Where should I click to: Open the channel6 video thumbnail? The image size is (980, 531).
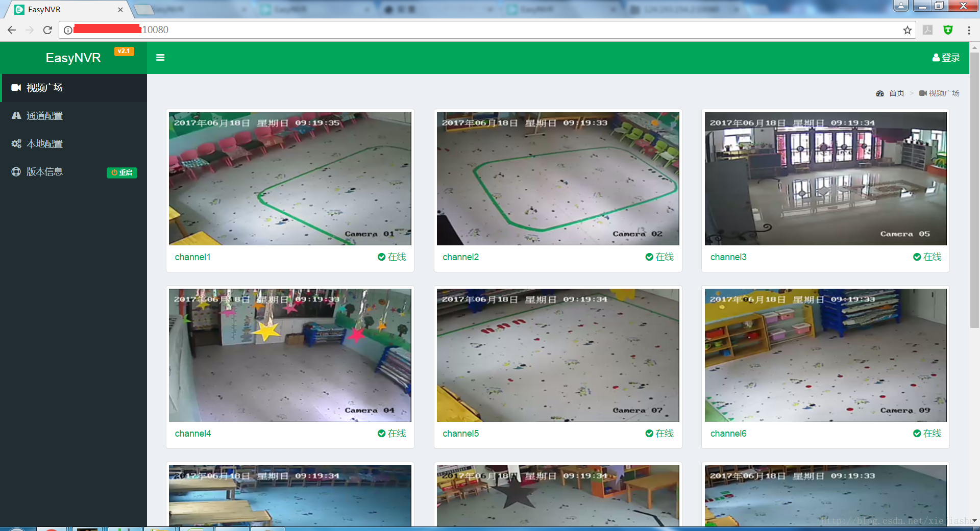coord(826,355)
